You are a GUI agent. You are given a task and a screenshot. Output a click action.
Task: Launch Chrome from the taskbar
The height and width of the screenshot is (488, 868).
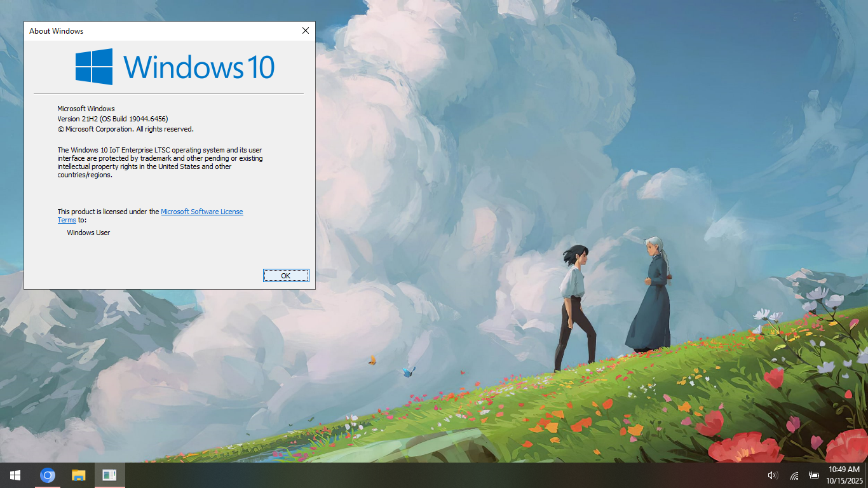pos(48,475)
